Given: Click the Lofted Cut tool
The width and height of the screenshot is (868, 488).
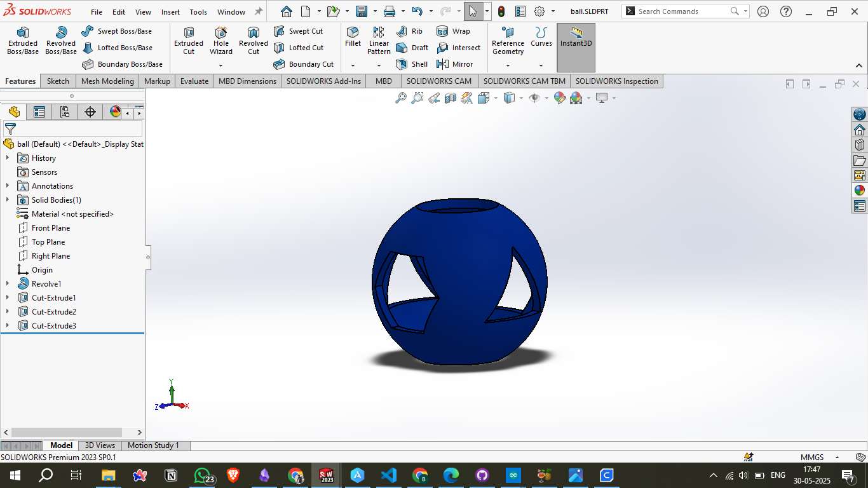Looking at the screenshot, I should pos(299,48).
